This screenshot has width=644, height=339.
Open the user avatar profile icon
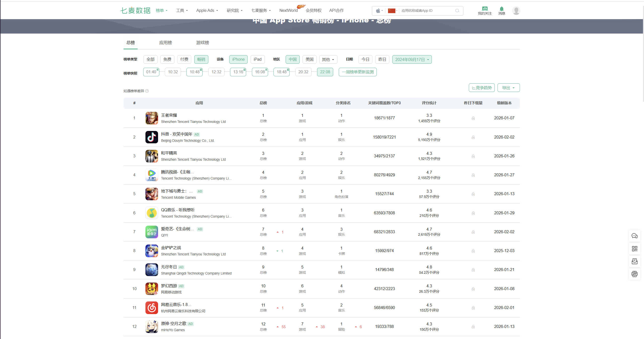pos(516,11)
